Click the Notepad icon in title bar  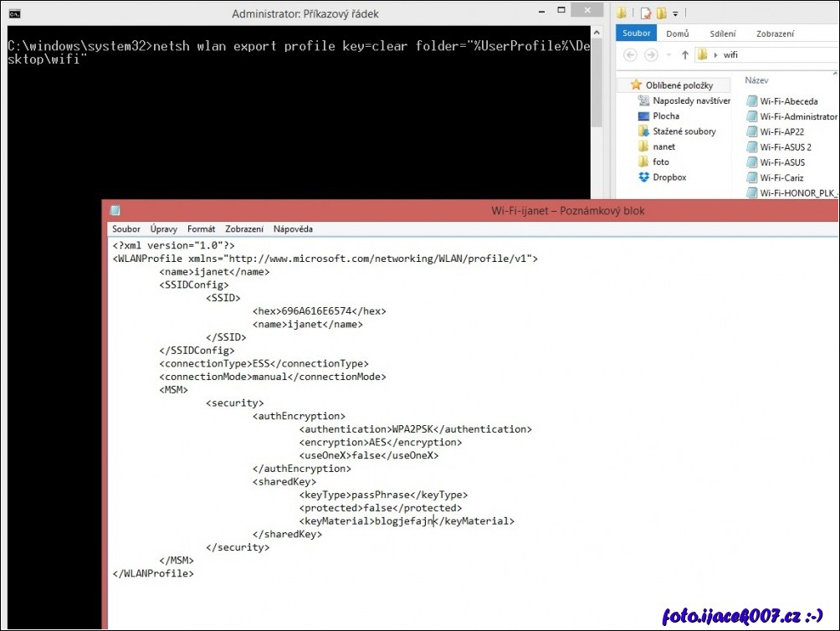coord(115,211)
